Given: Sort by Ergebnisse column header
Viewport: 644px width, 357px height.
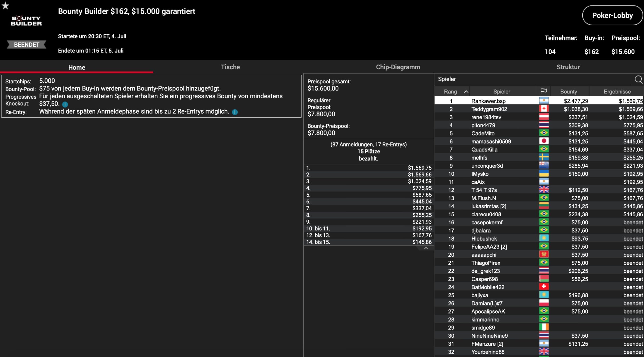Looking at the screenshot, I should click(617, 92).
